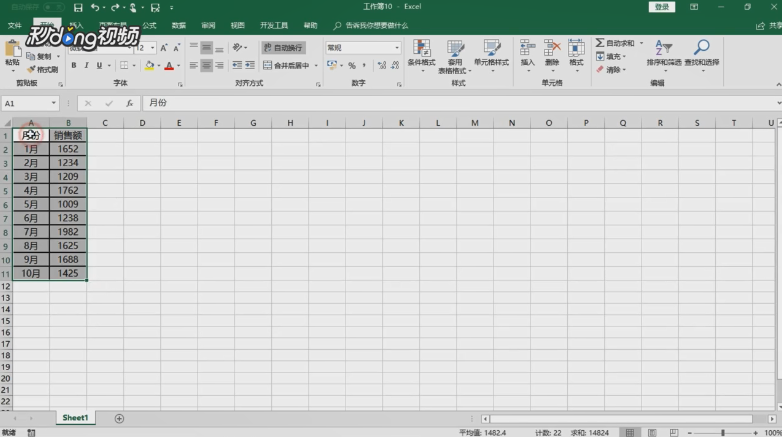Click Merge and Center (合并后居中)

click(286, 65)
